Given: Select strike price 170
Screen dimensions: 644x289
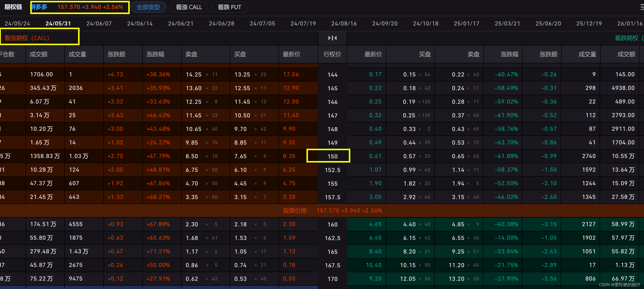Looking at the screenshot, I should 333,279.
